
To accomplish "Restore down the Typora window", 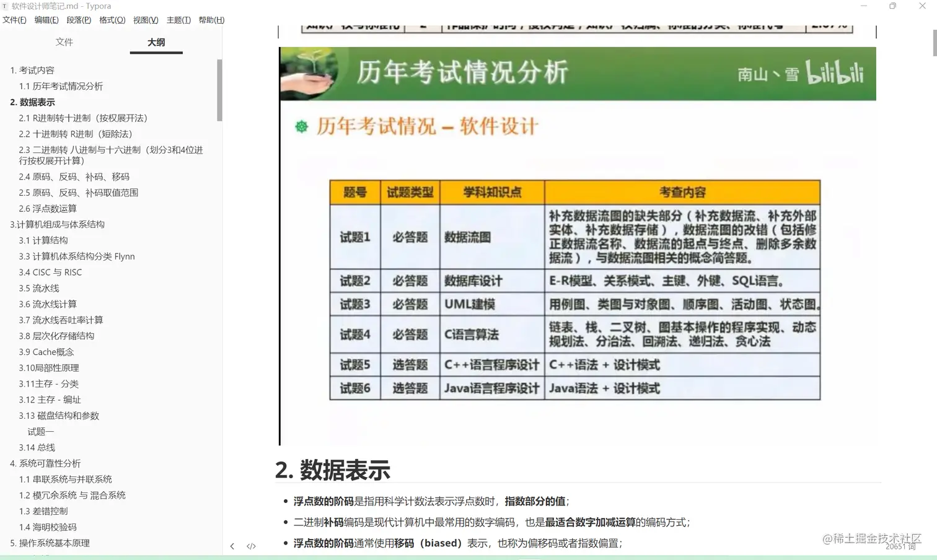I will point(892,6).
